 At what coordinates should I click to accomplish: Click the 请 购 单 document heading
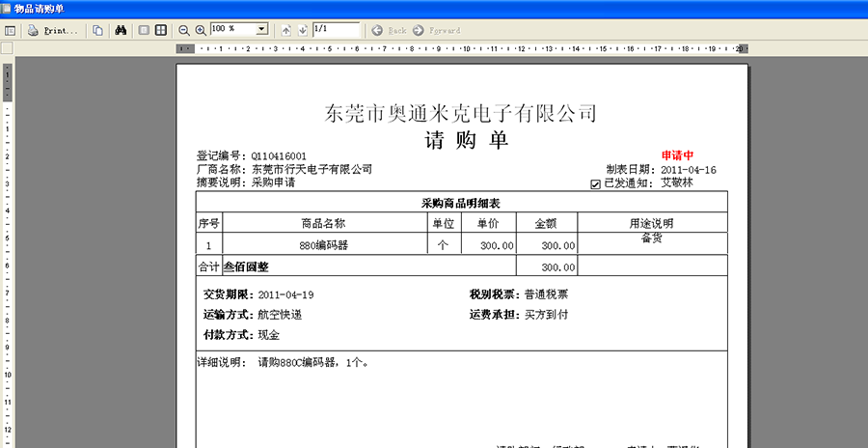(x=466, y=140)
